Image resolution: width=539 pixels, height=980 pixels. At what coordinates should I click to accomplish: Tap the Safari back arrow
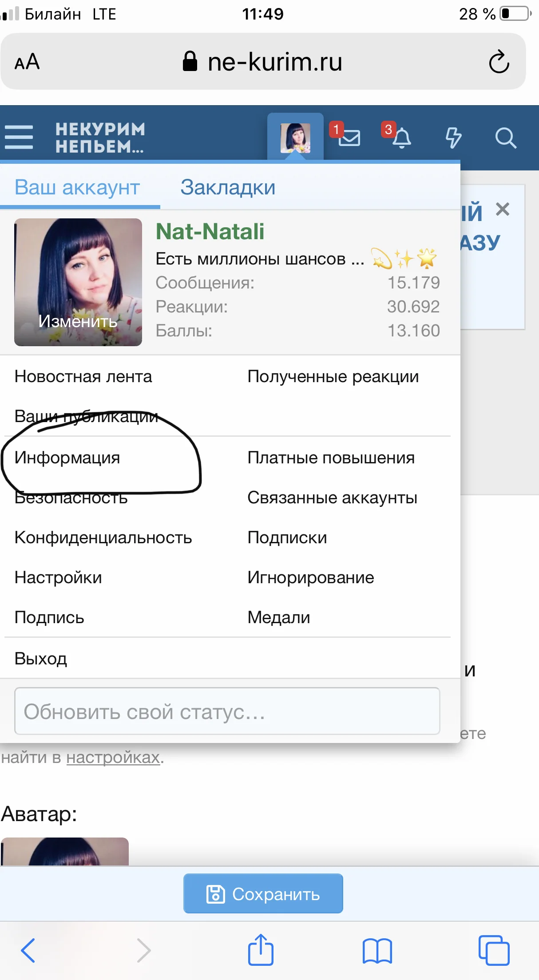(28, 950)
